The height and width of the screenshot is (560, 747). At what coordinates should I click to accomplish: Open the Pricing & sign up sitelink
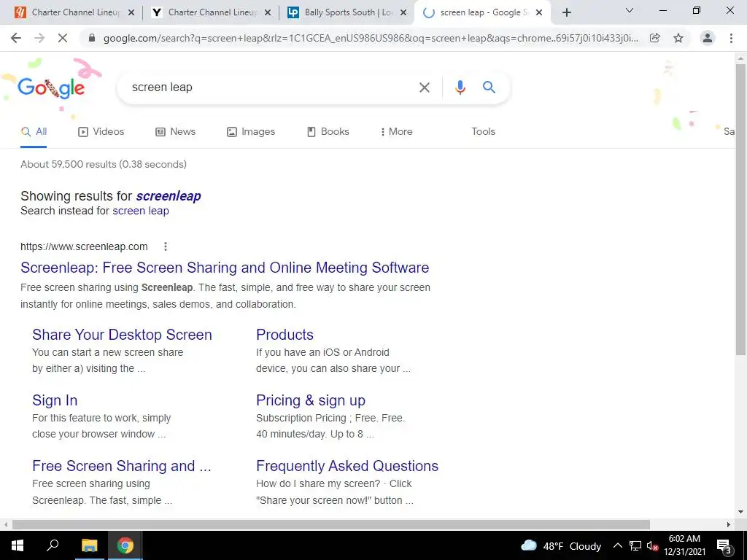click(x=311, y=400)
